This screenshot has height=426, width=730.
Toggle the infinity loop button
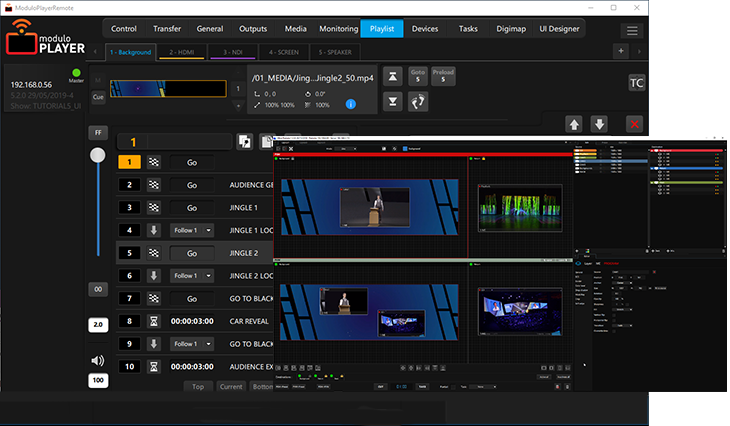(x=98, y=289)
